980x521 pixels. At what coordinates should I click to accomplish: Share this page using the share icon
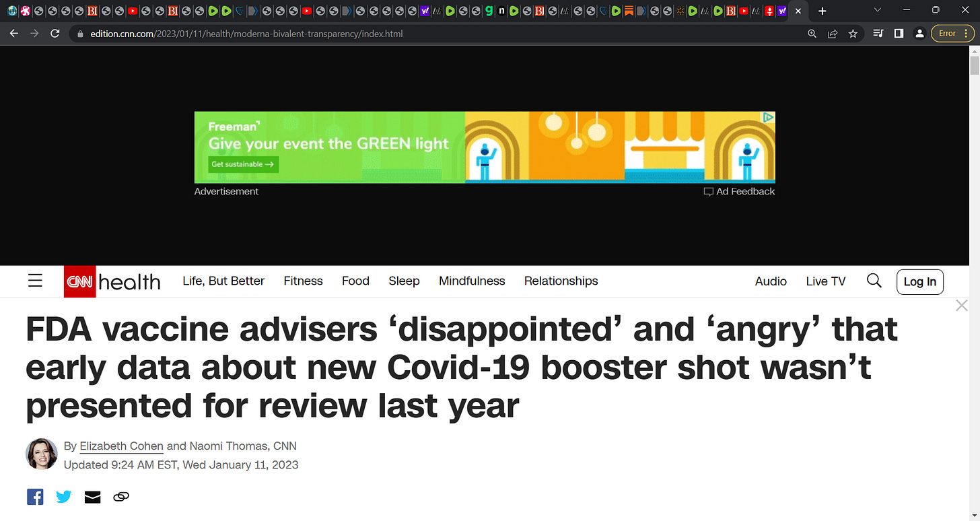[833, 33]
